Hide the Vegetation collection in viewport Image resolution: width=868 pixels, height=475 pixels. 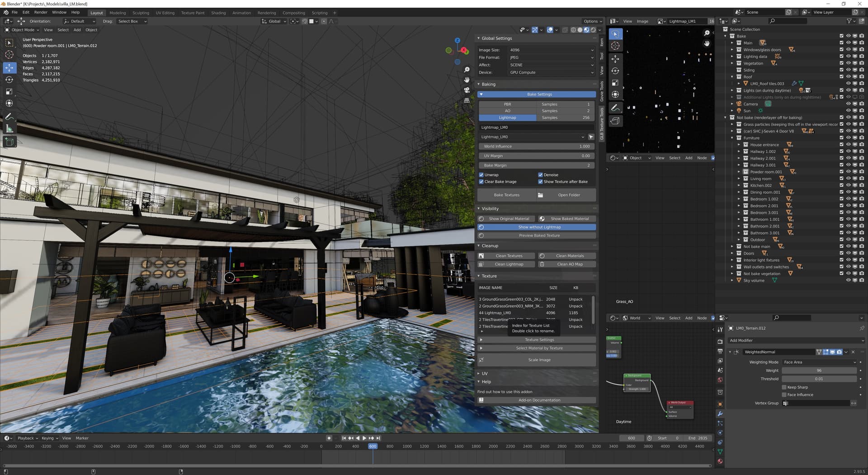[x=848, y=63]
